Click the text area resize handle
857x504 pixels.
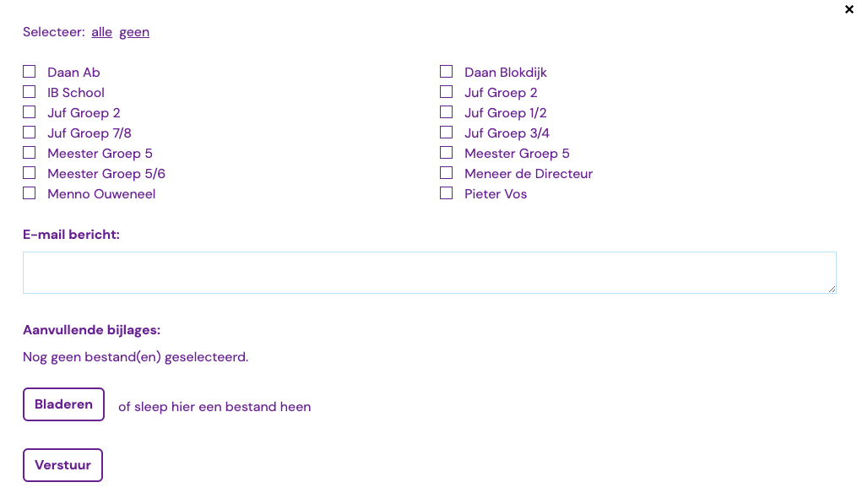point(832,289)
